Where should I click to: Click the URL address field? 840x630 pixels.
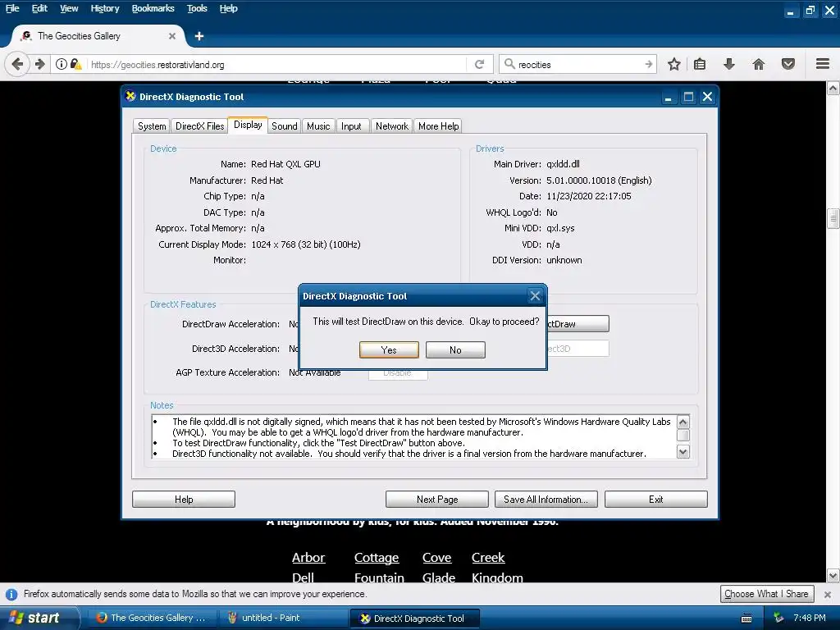276,64
